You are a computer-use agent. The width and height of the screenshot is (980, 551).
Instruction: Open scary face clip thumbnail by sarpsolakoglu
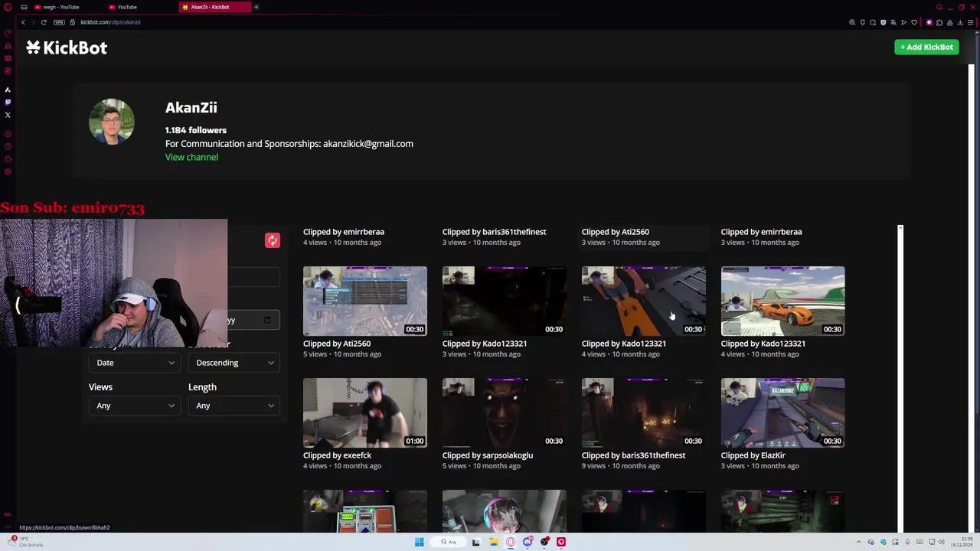[x=504, y=412]
